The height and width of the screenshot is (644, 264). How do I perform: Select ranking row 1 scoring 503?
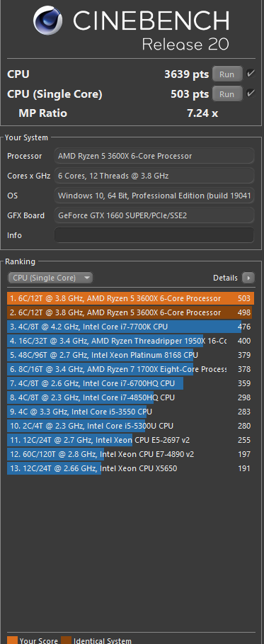click(x=130, y=298)
